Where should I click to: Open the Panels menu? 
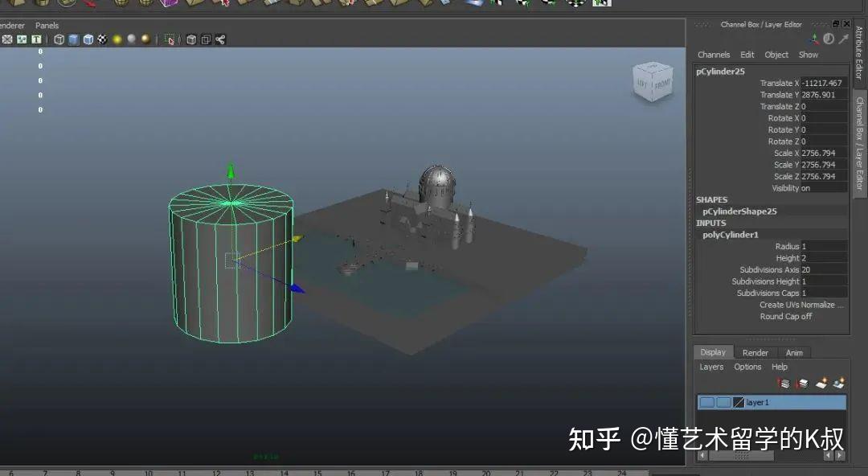coord(46,25)
